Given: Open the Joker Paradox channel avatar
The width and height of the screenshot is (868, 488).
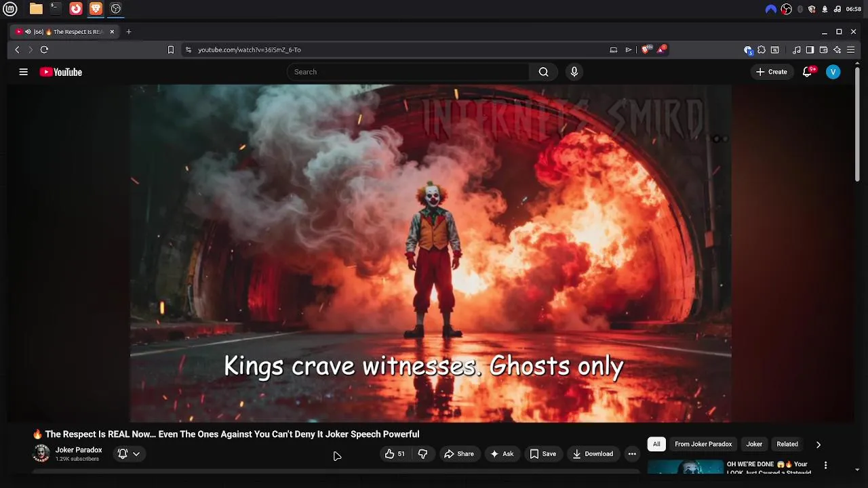Looking at the screenshot, I should (41, 453).
